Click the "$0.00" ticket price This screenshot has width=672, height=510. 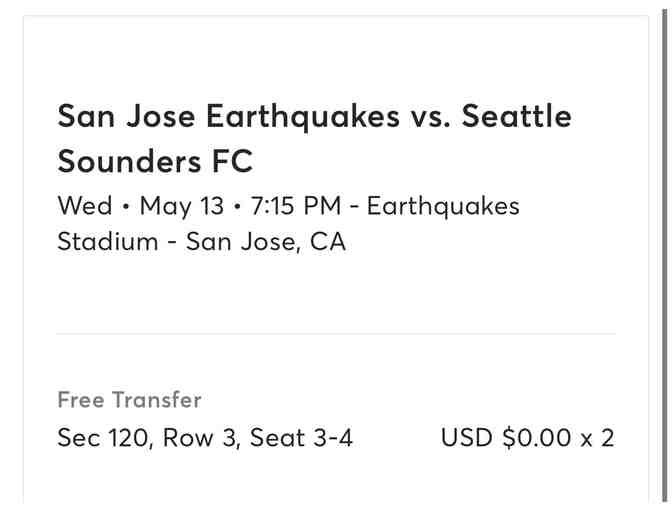[535, 438]
